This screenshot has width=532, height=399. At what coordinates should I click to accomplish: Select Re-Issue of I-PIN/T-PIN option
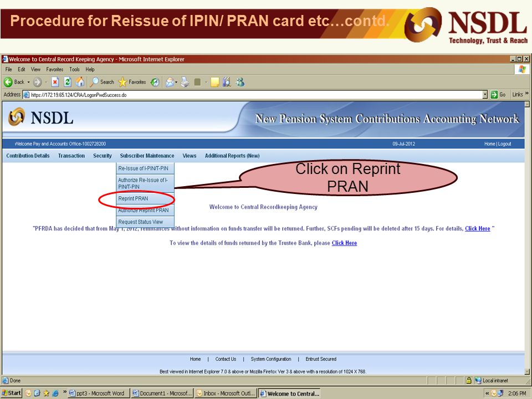tap(145, 168)
